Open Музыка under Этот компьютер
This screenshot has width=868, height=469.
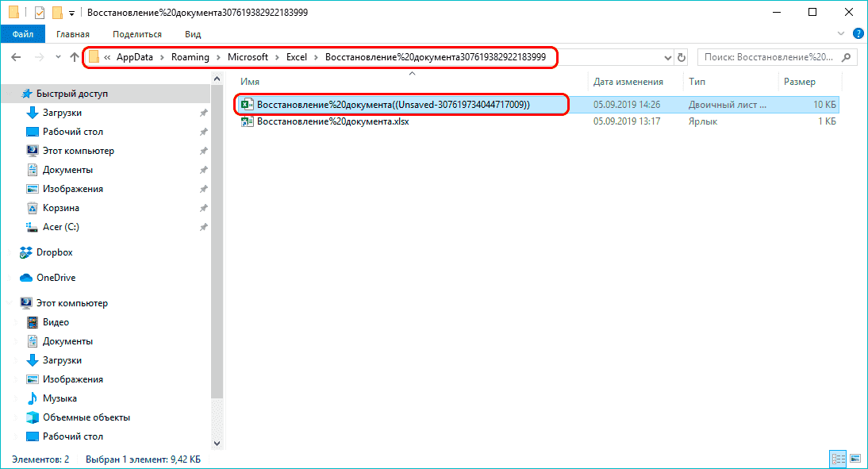tap(60, 398)
